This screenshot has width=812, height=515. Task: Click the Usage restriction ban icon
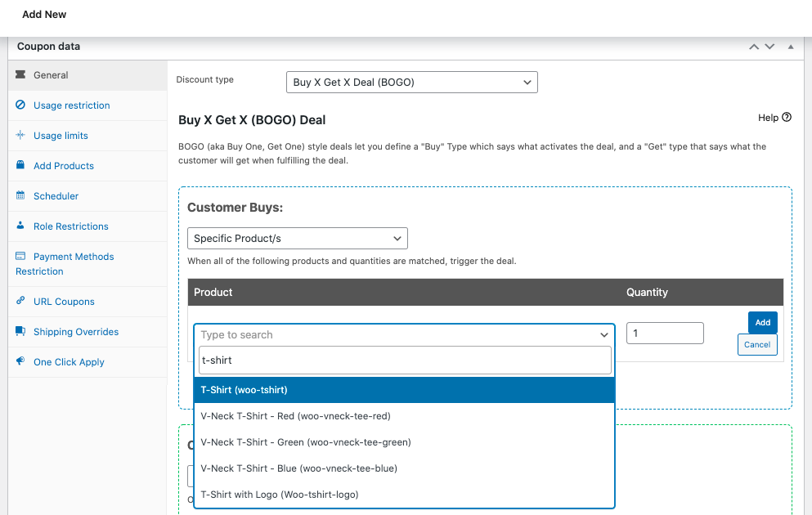20,105
